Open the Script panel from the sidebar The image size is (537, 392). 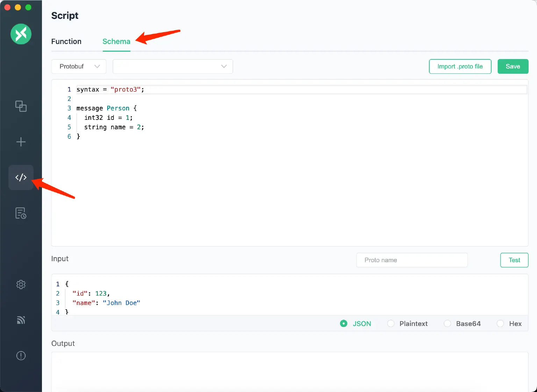pos(21,177)
